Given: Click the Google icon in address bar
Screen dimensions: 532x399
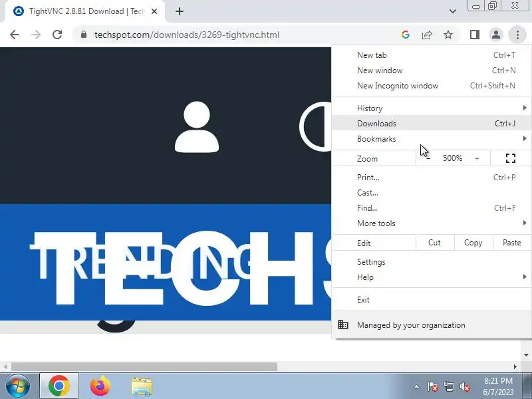Looking at the screenshot, I should pyautogui.click(x=406, y=35).
